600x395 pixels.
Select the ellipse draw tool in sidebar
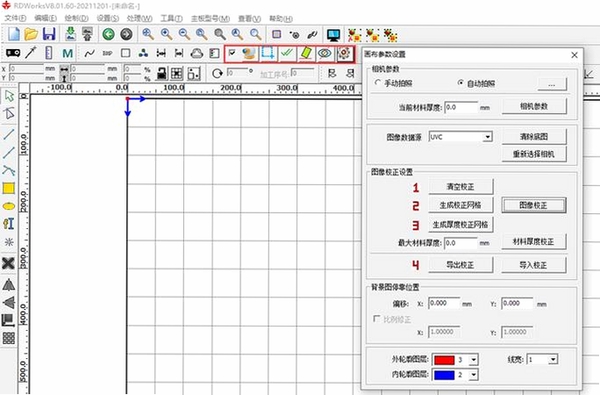[x=9, y=206]
